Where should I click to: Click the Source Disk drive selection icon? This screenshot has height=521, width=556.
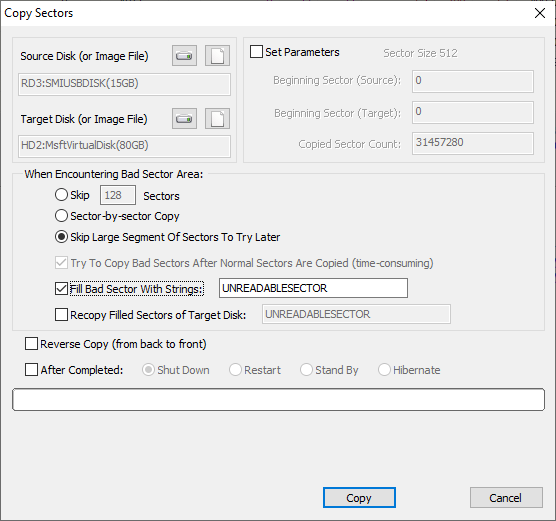pos(184,56)
